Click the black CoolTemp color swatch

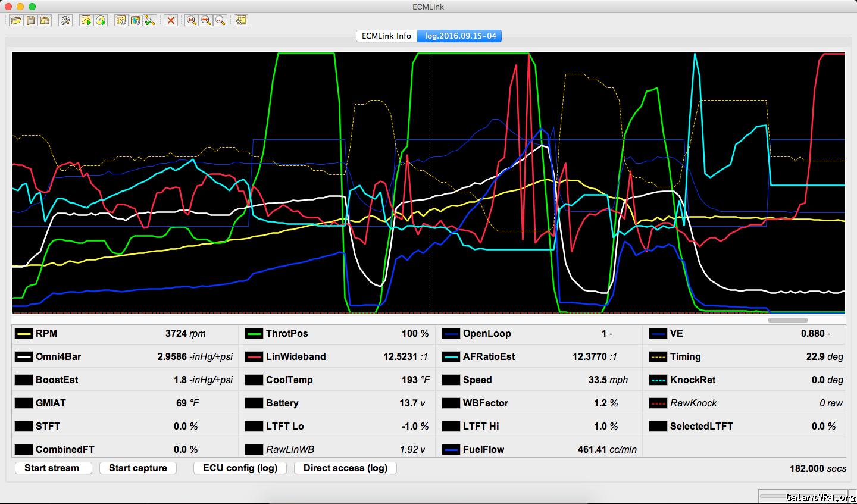(x=254, y=380)
